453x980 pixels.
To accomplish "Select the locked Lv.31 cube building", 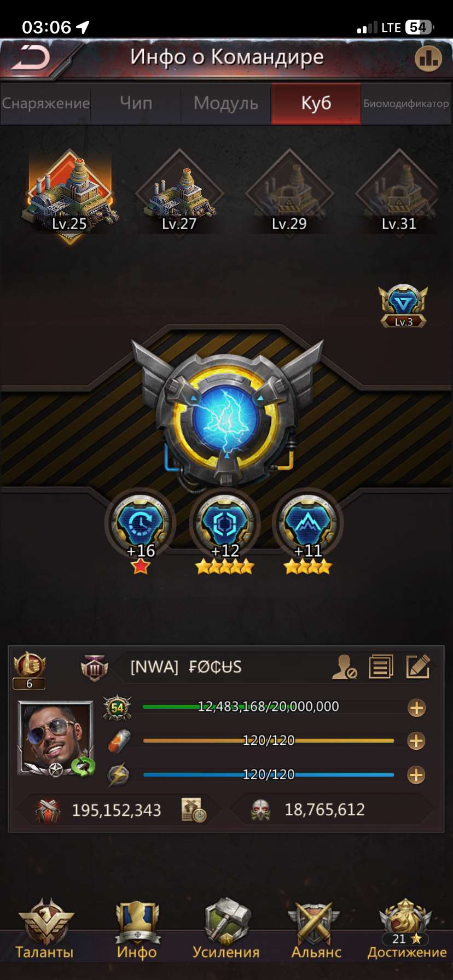I will 399,192.
